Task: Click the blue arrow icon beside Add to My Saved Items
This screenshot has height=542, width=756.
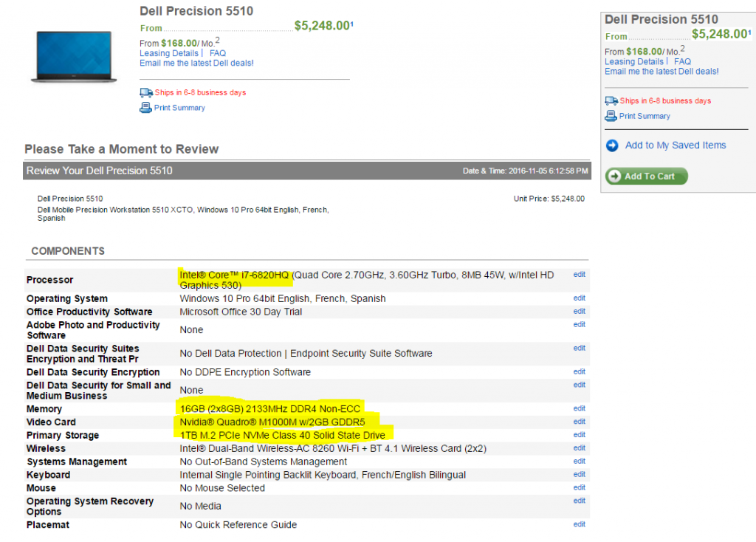Action: tap(612, 145)
